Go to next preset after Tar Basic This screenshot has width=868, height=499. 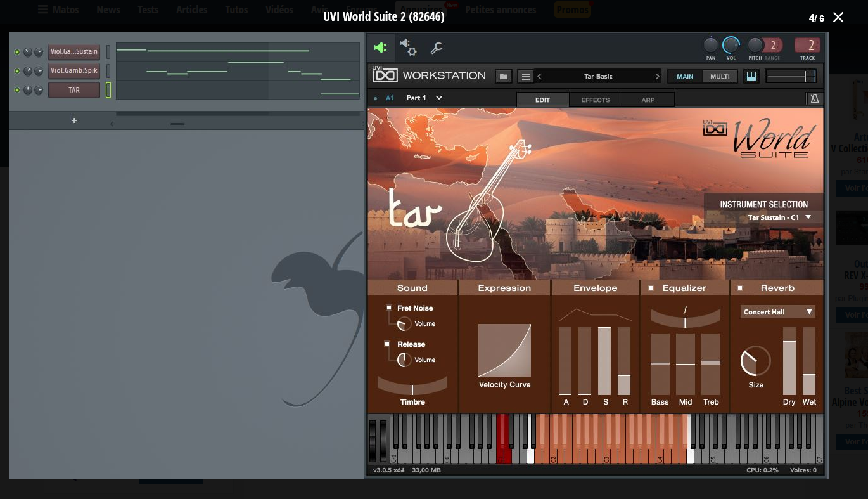click(657, 77)
